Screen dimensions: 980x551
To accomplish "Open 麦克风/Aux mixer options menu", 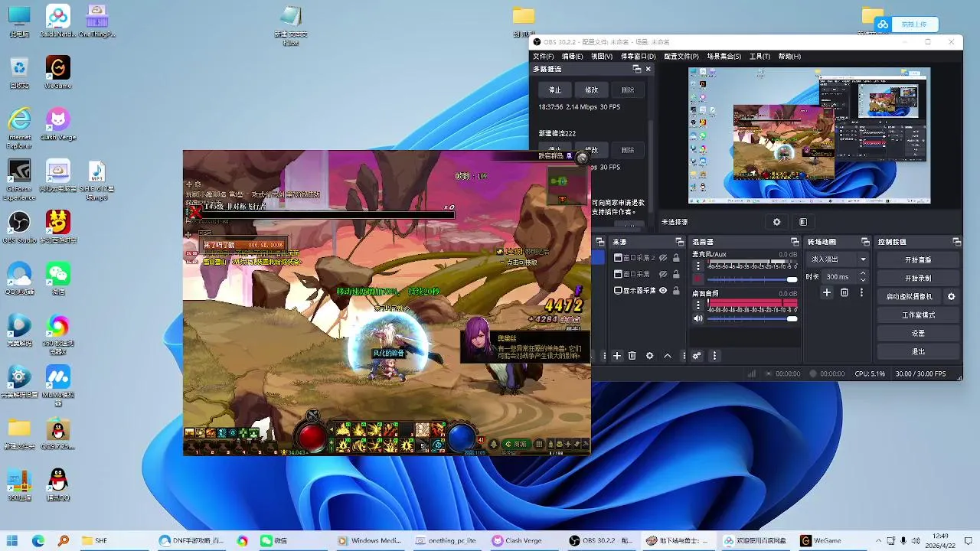I will (697, 266).
